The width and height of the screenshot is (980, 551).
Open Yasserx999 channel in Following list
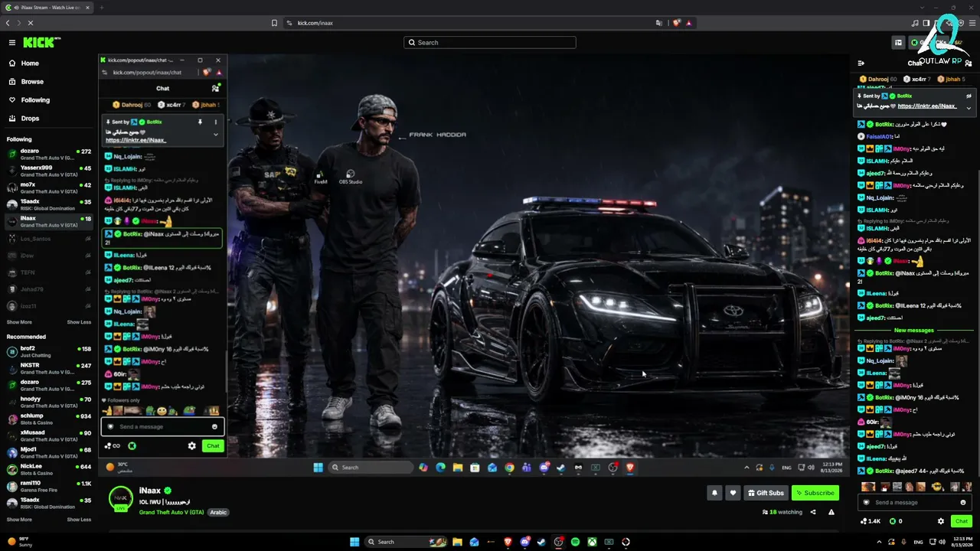pos(48,171)
